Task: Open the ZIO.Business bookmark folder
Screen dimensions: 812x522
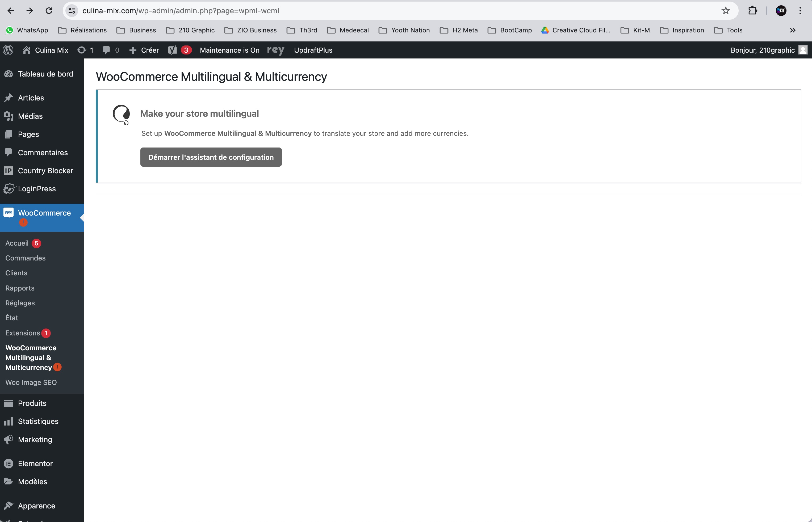Action: 250,30
